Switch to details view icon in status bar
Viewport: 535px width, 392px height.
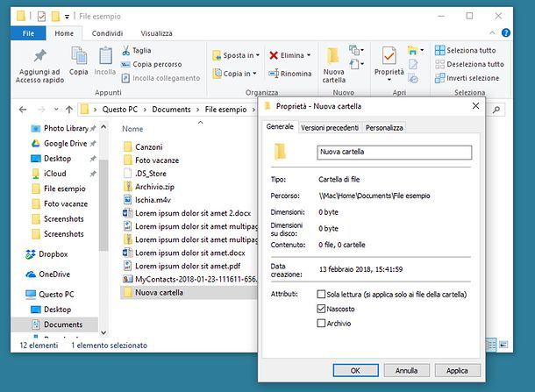pyautogui.click(x=490, y=345)
